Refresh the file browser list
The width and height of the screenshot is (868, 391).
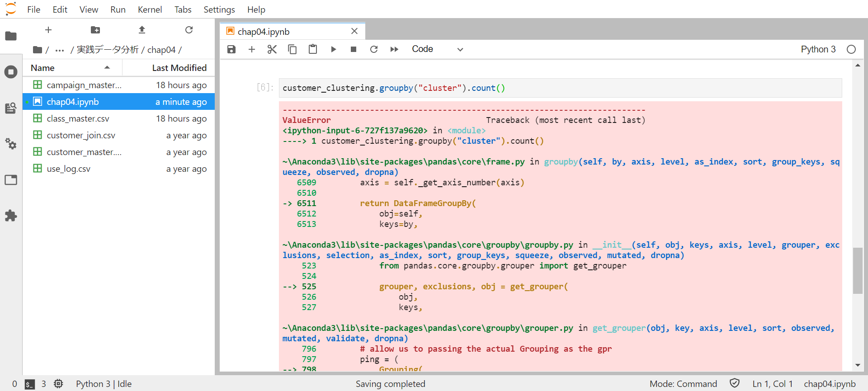click(x=189, y=30)
